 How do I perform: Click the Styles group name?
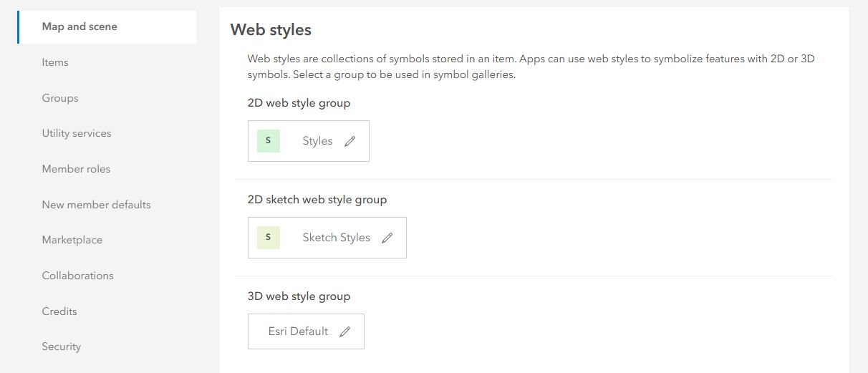(317, 141)
